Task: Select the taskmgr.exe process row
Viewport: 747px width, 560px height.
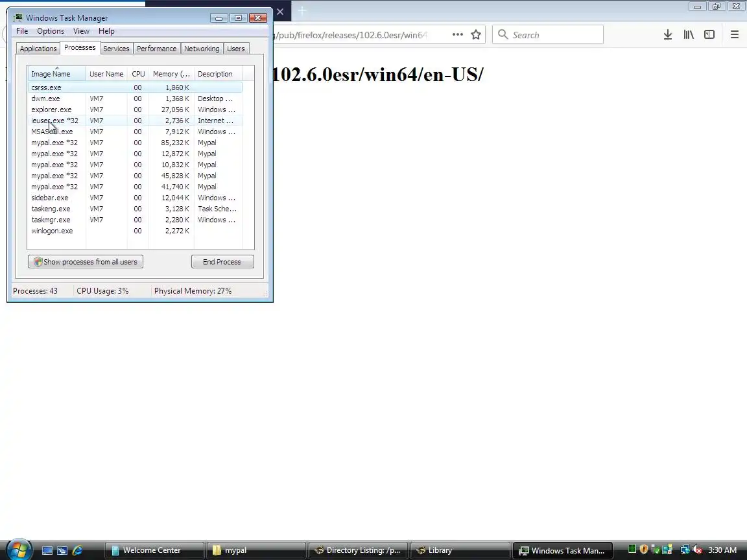Action: pyautogui.click(x=135, y=220)
